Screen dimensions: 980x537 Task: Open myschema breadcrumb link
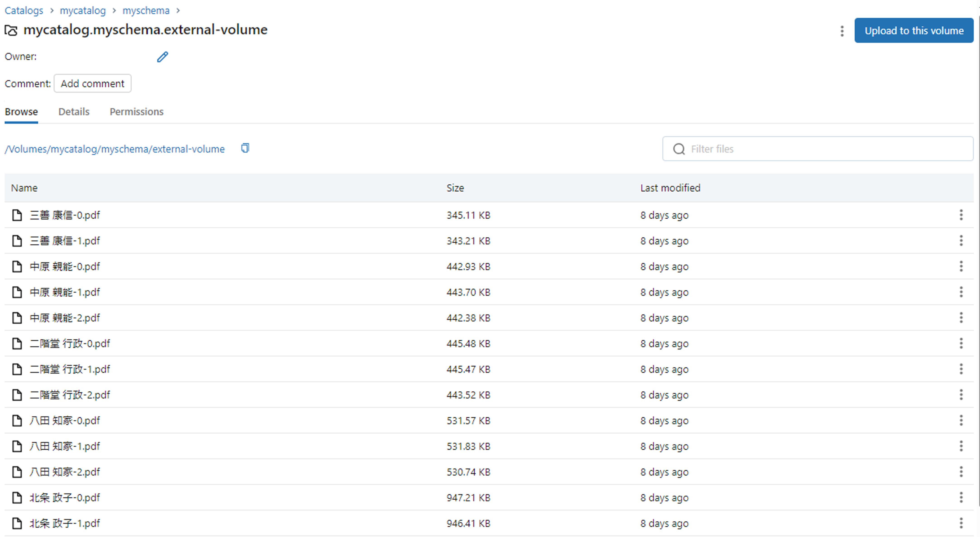(x=146, y=11)
